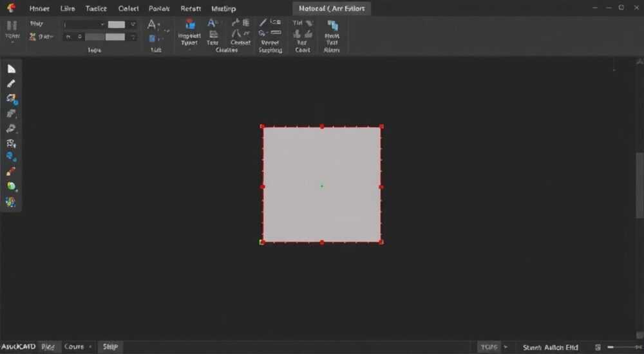Click the red brush tool in left toolbar
This screenshot has width=644, height=354.
pyautogui.click(x=11, y=171)
